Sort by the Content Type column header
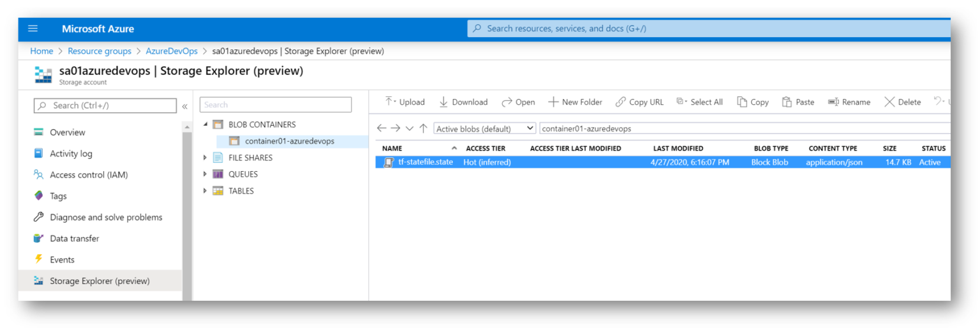980x334 pixels. (x=833, y=148)
